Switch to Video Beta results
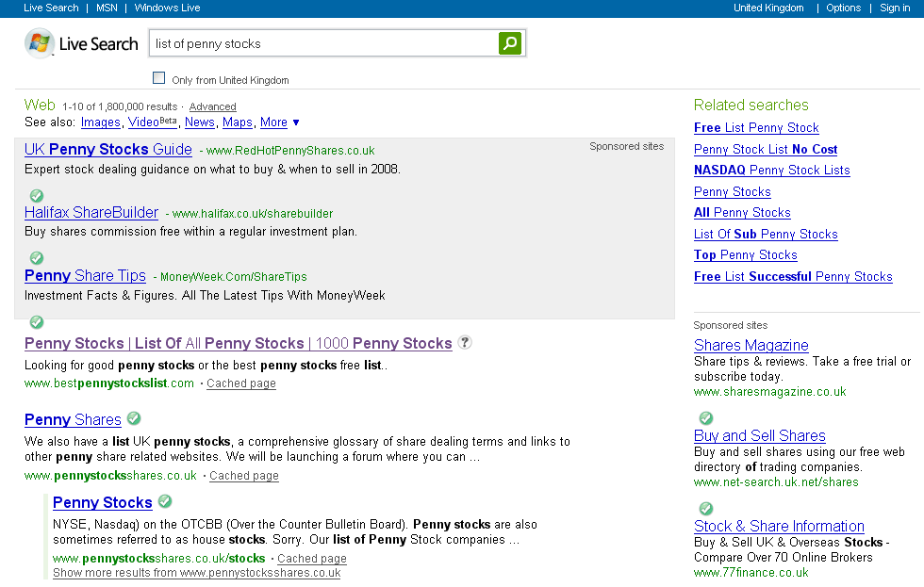The width and height of the screenshot is (924, 587). click(153, 122)
